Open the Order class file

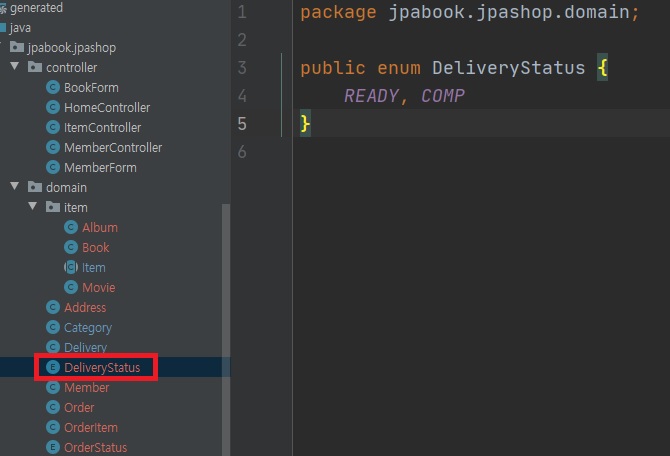click(x=79, y=408)
